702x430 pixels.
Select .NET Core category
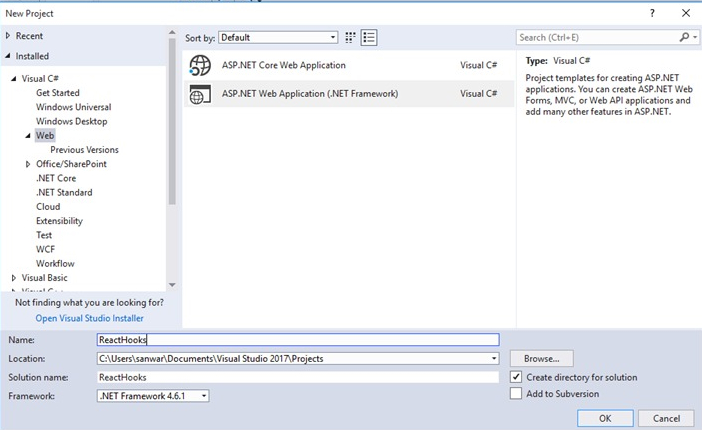tap(56, 178)
